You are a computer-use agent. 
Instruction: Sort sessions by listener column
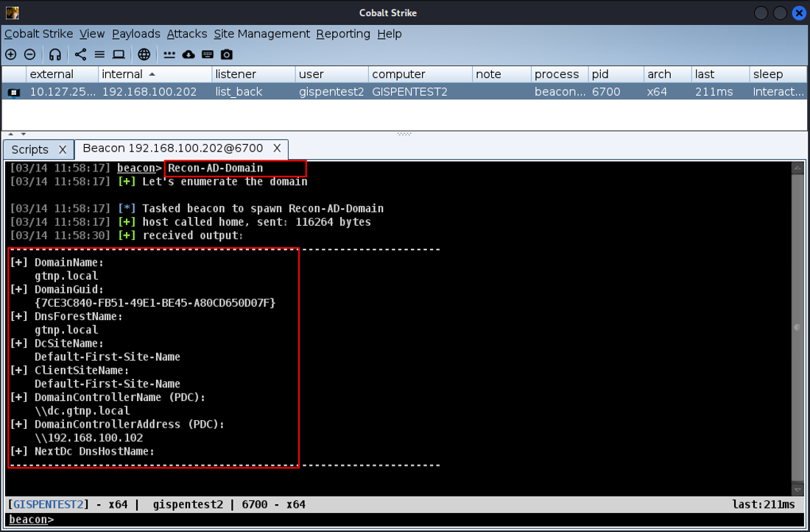click(253, 74)
